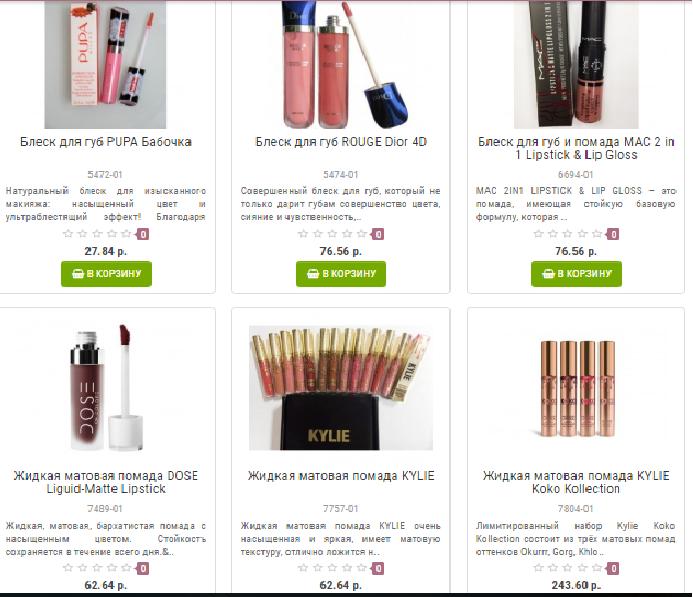Image resolution: width=693 pixels, height=597 pixels.
Task: Open Жидкая матовая помада KYLIE title
Action: [x=341, y=476]
